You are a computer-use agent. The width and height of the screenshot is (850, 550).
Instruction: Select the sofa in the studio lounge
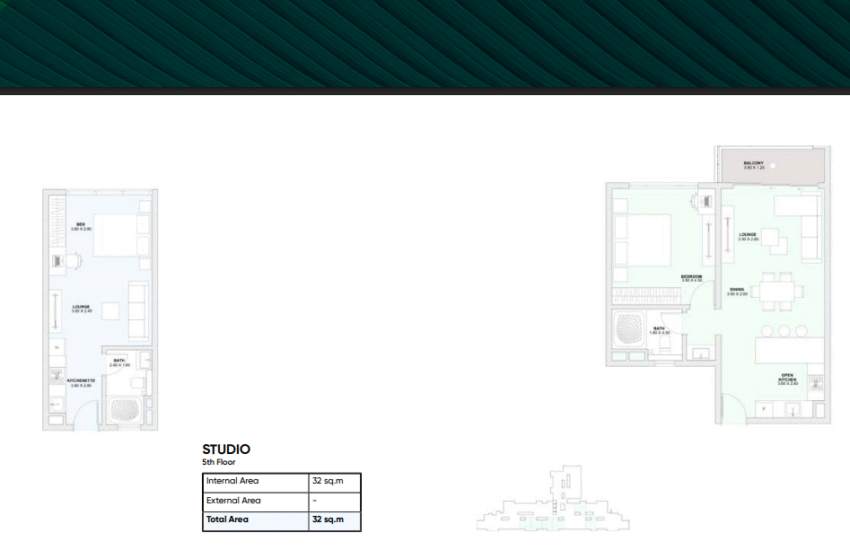coord(137,306)
